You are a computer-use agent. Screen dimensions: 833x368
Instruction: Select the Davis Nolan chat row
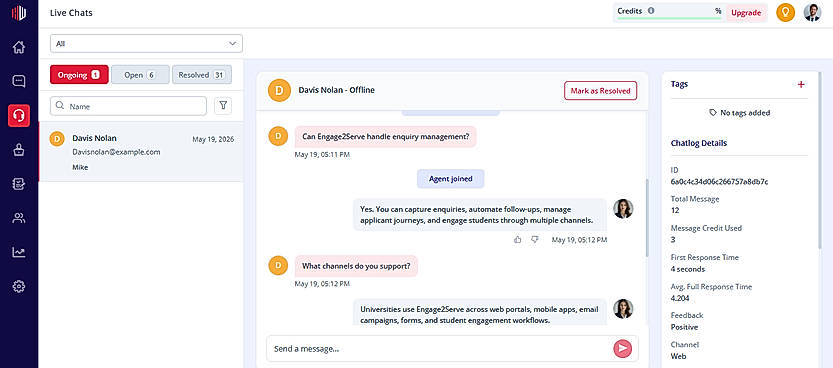[x=141, y=152]
